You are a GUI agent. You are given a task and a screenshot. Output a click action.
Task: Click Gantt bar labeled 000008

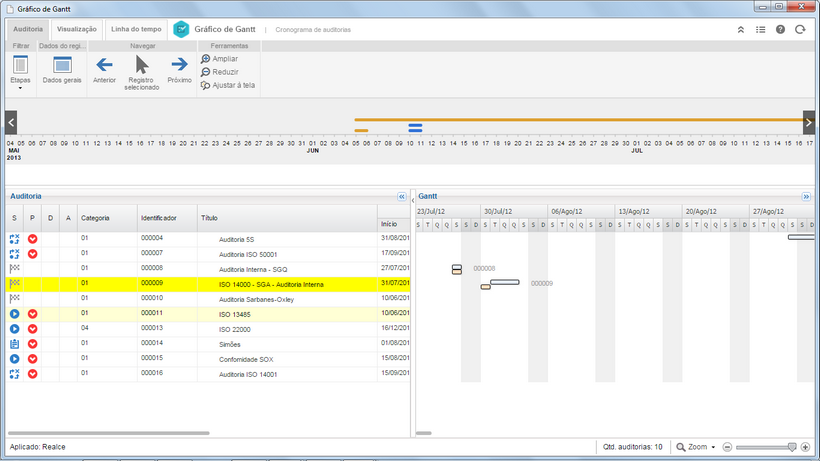(457, 269)
